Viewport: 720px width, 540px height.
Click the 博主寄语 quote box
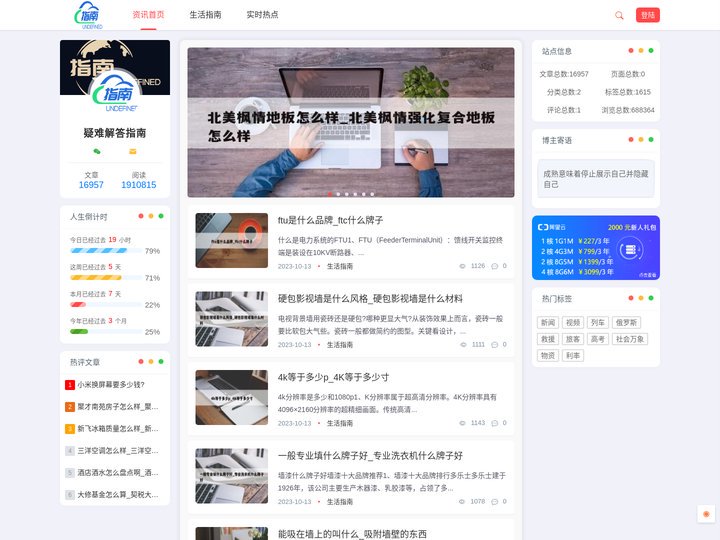click(596, 179)
